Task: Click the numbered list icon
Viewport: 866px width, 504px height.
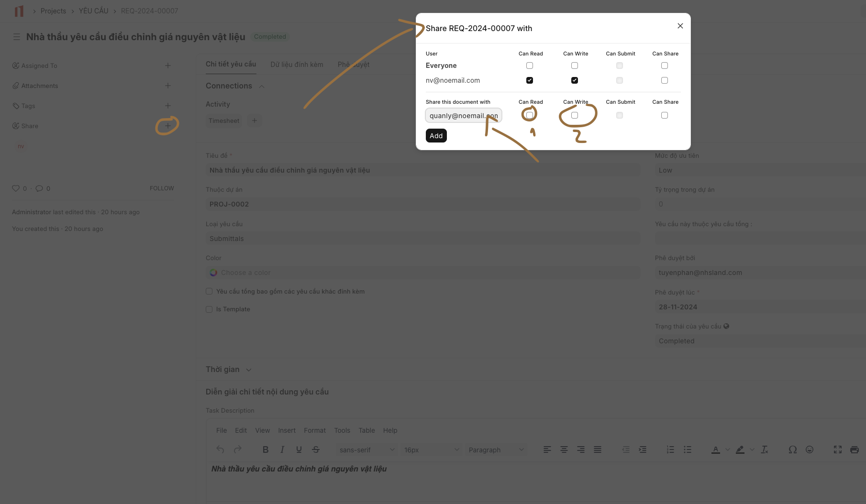Action: click(670, 449)
